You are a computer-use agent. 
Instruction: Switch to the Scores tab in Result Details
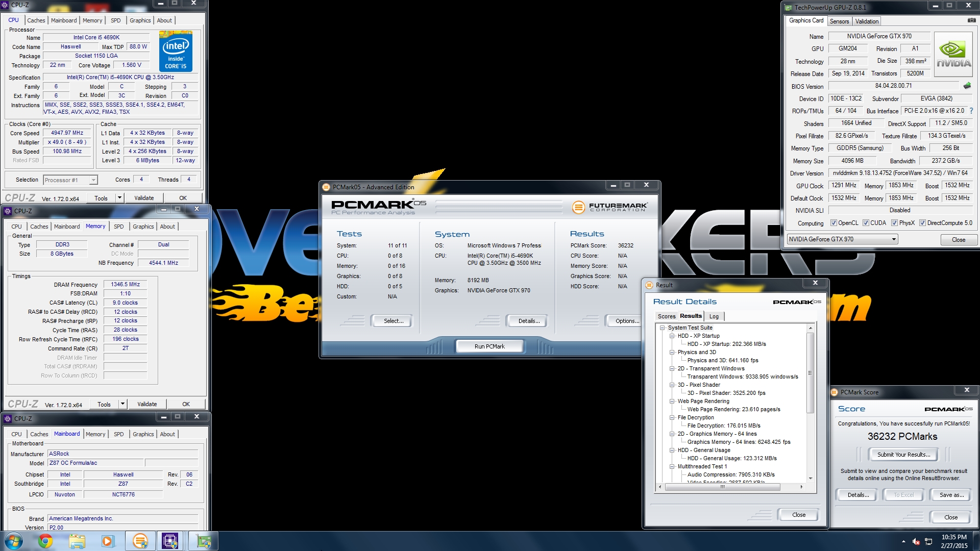pos(667,316)
